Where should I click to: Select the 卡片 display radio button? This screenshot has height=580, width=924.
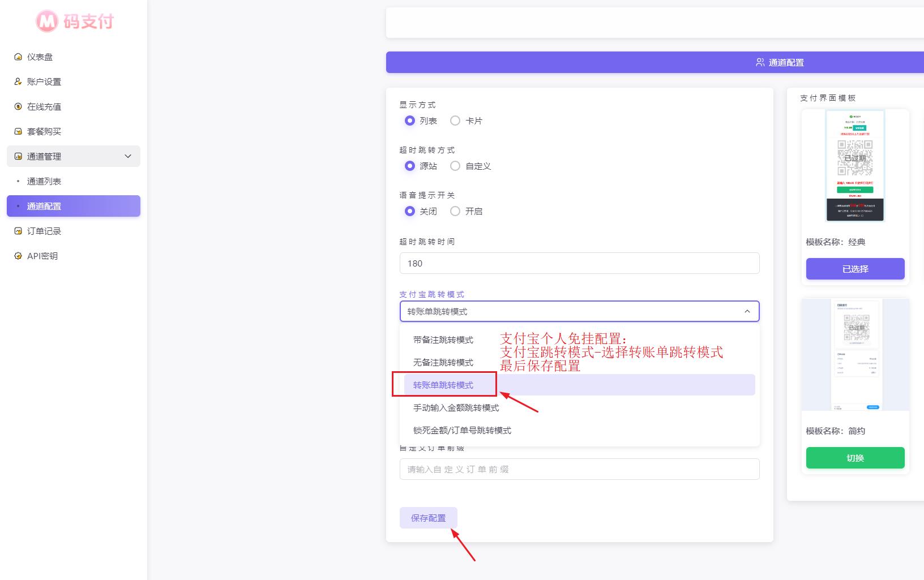tap(455, 121)
